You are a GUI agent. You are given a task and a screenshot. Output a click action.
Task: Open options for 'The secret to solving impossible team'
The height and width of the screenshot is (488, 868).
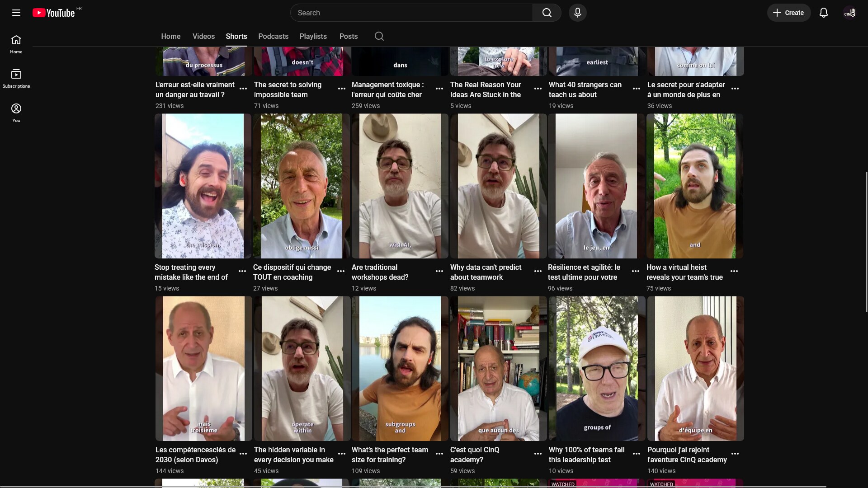342,89
